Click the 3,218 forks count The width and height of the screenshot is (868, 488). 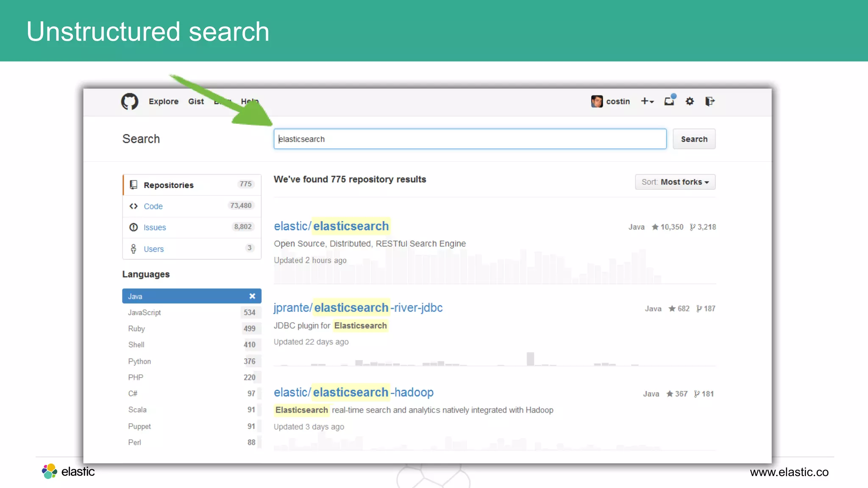(x=703, y=227)
